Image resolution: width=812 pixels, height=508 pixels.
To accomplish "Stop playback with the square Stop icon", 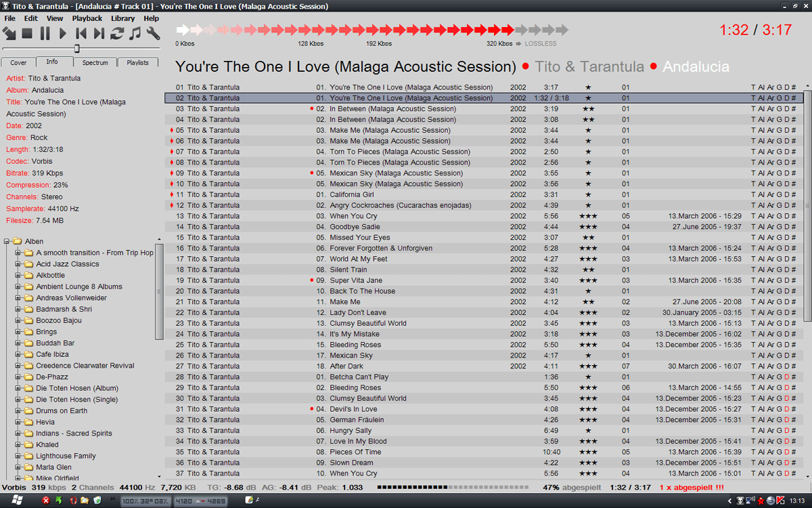I will coord(27,33).
